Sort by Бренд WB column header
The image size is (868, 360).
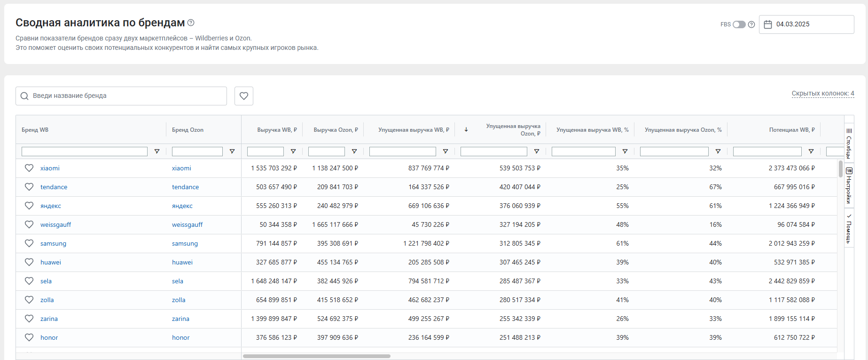[x=35, y=130]
